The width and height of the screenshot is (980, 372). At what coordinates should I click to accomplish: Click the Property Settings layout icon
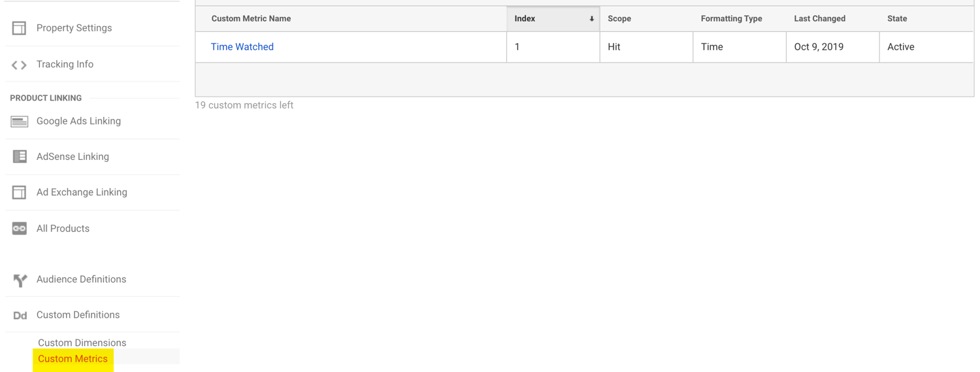19,28
